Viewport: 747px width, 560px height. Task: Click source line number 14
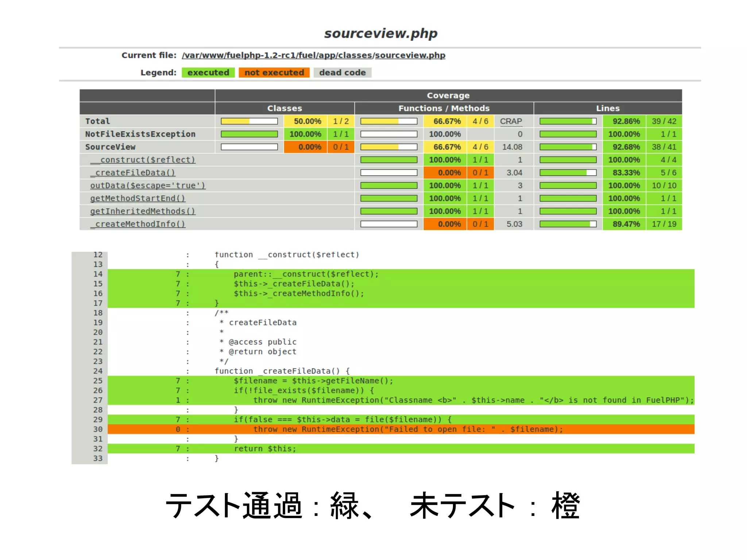(98, 274)
